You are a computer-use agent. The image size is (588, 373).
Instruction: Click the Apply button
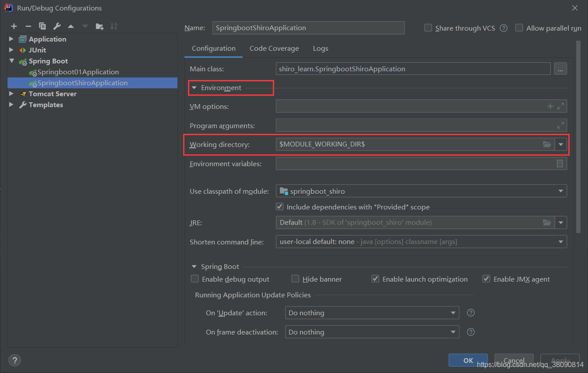click(x=560, y=360)
